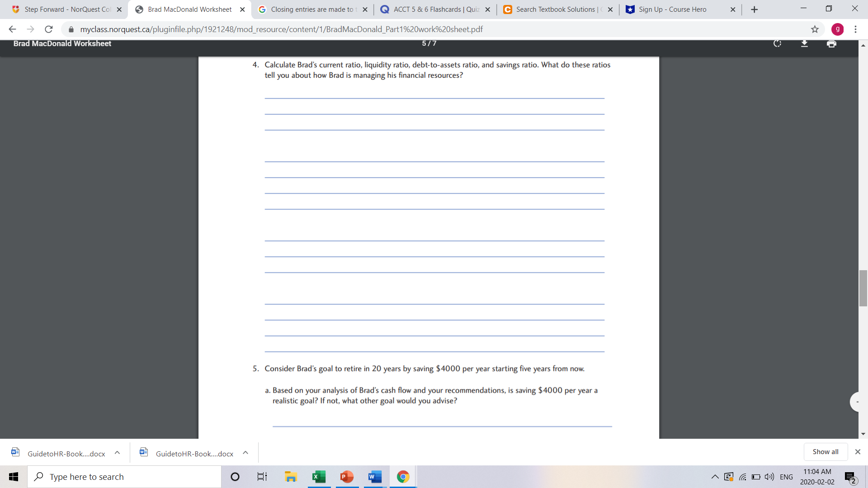
Task: Click the PDF vertical scrollbar thumb
Action: [863, 288]
